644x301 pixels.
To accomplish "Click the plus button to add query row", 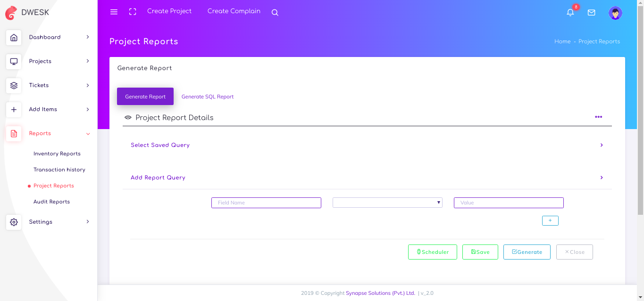I will click(x=550, y=220).
